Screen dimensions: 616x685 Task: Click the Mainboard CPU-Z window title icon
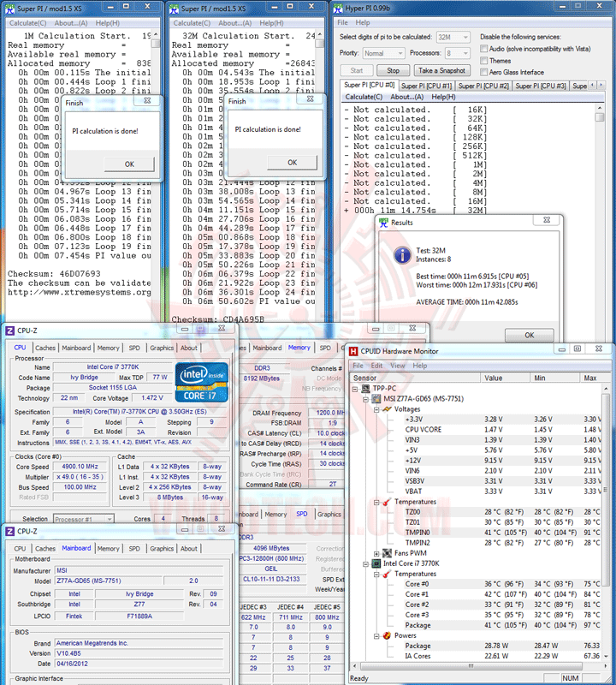coord(10,531)
